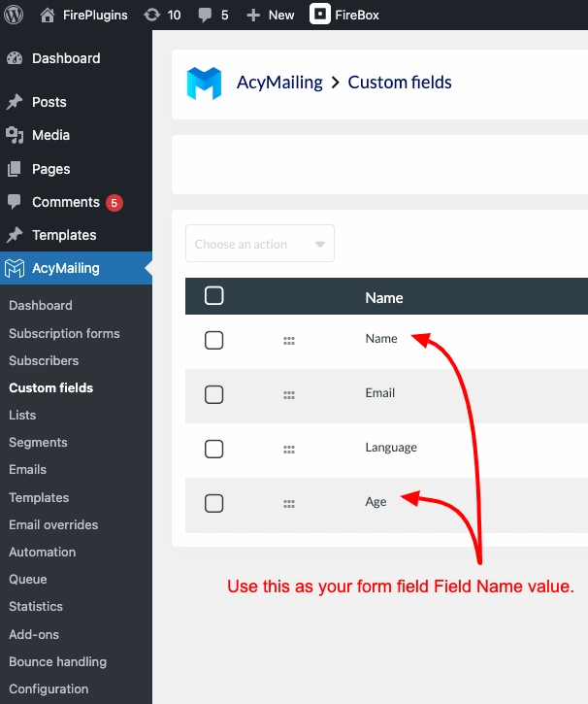Viewport: 588px width, 704px height.
Task: Go to AcyMailing Dashboard submenu
Action: pyautogui.click(x=41, y=305)
